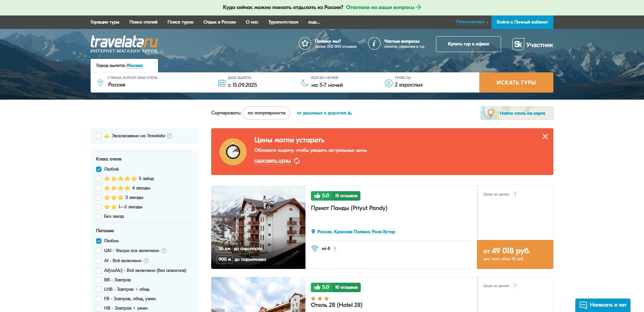The image size is (644, 312).
Task: Toggle 'Эксклюзивно на Travelata' checkbox
Action: [99, 136]
